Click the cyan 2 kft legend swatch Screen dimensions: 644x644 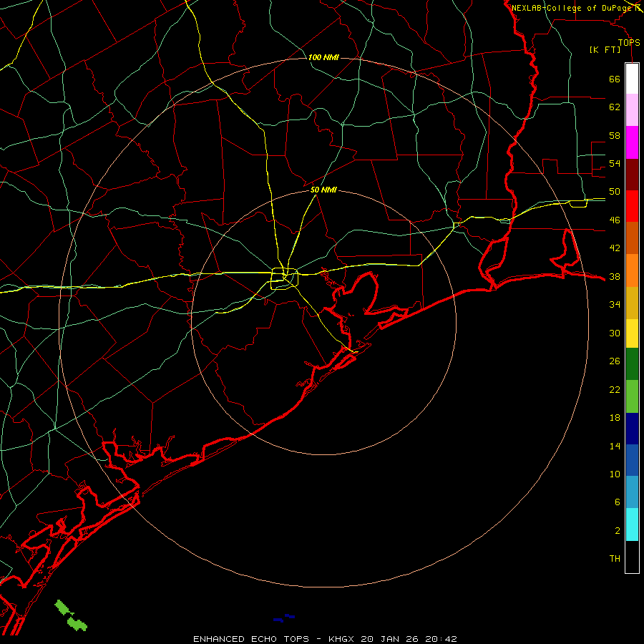pos(632,525)
